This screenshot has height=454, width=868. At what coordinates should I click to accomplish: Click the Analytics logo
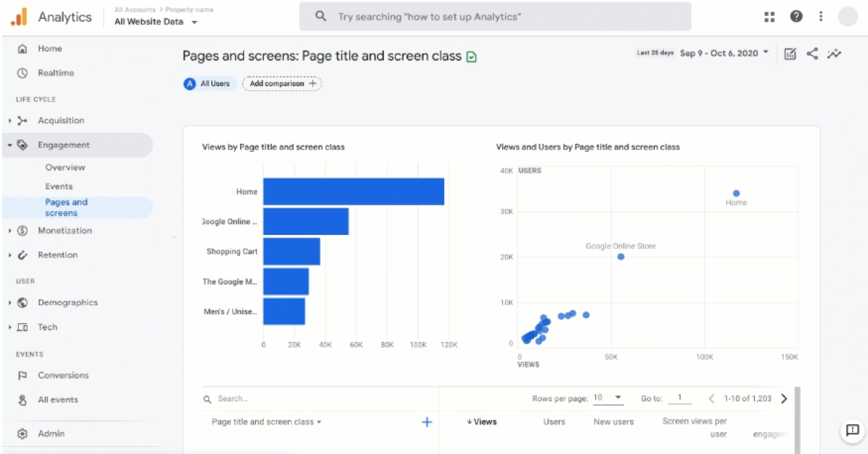[51, 16]
